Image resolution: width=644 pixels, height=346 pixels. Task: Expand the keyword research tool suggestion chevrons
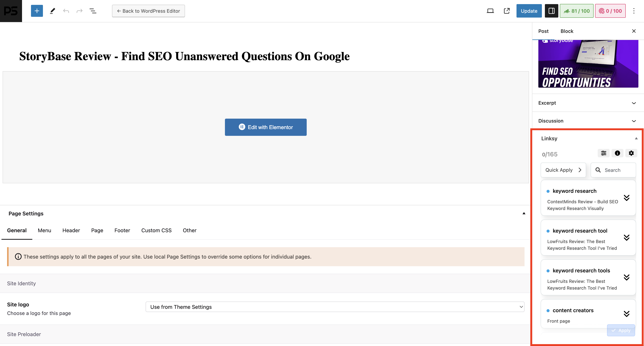click(x=626, y=237)
